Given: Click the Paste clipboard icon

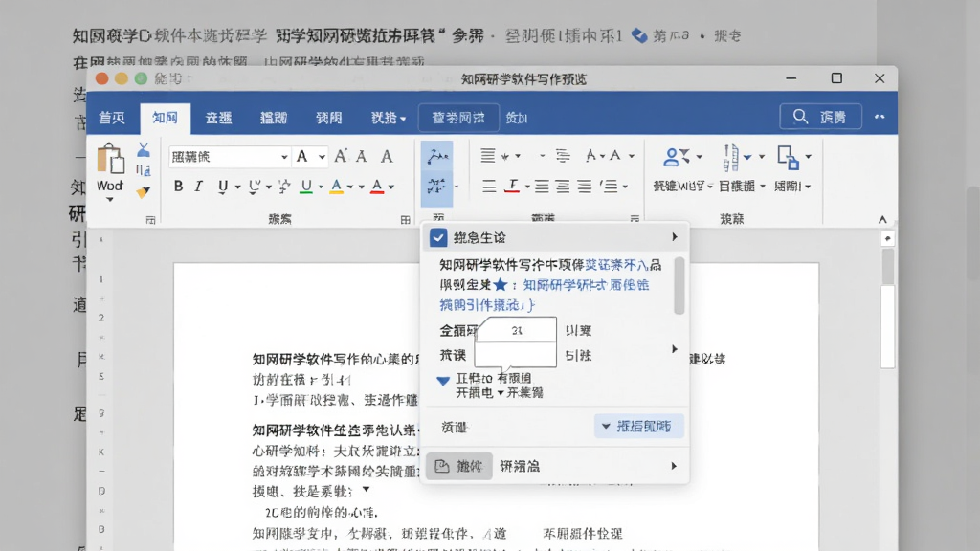Looking at the screenshot, I should pyautogui.click(x=110, y=158).
